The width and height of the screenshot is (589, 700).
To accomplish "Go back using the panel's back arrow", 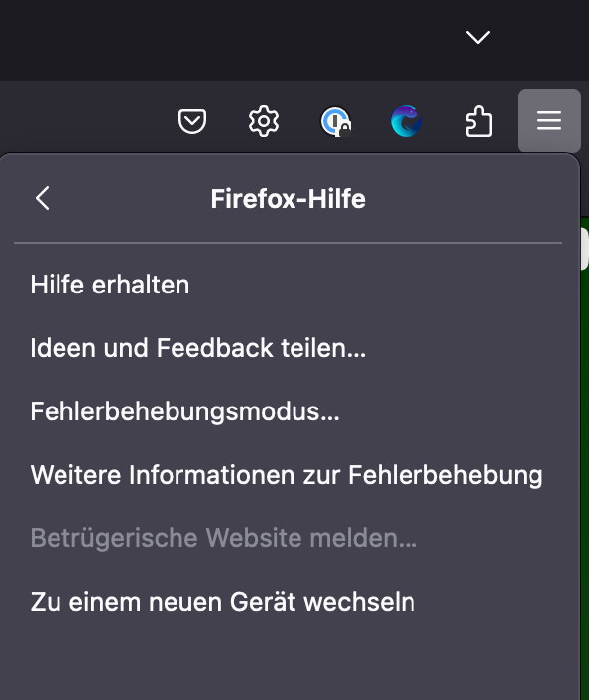I will click(x=43, y=198).
